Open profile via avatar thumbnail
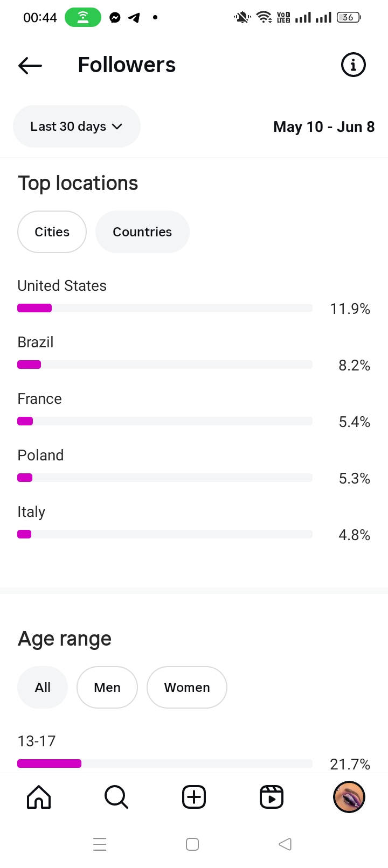Viewport: 388px width, 868px height. coord(349,797)
